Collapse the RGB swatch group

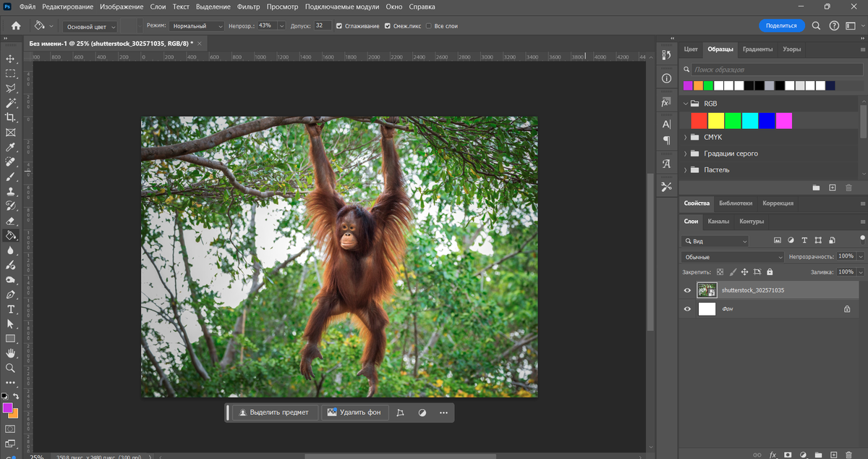685,103
